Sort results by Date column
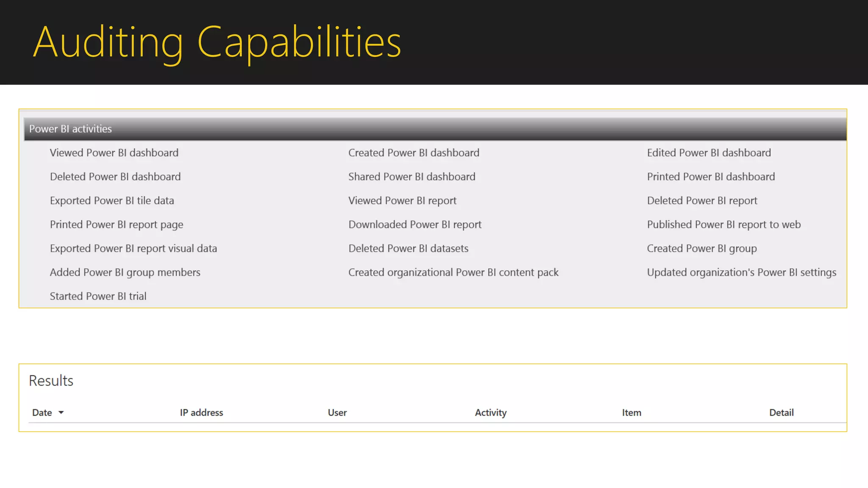The height and width of the screenshot is (488, 868). point(42,413)
